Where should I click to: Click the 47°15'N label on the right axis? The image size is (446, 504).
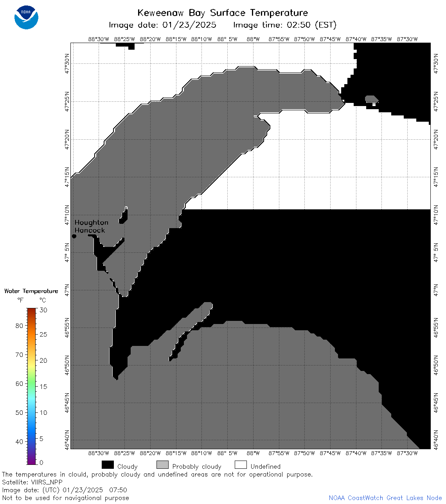(436, 177)
